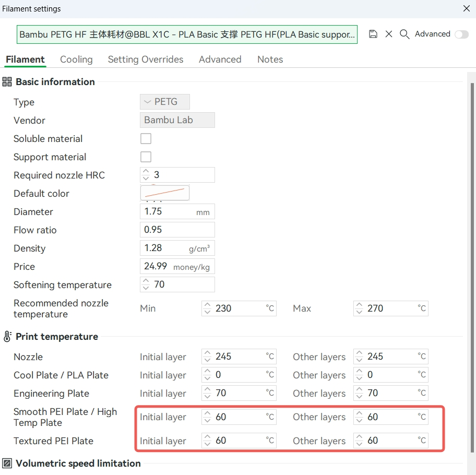Toggle the Advanced mode switch
This screenshot has width=476, height=475.
(462, 34)
